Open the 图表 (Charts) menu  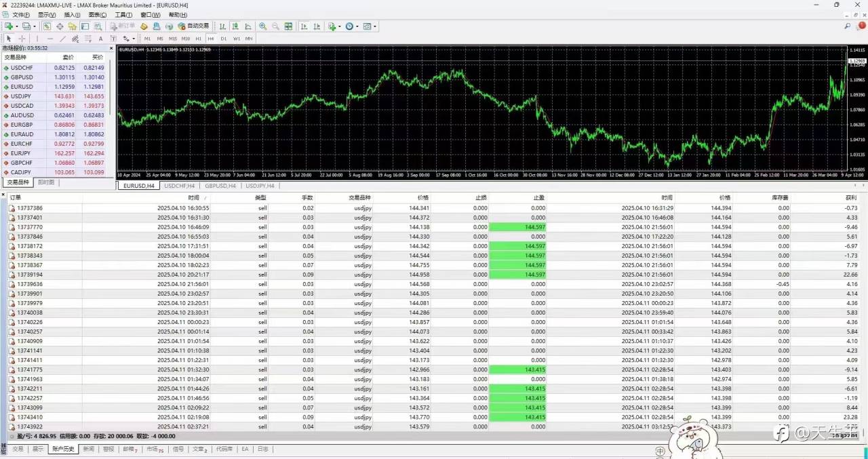[x=98, y=14]
